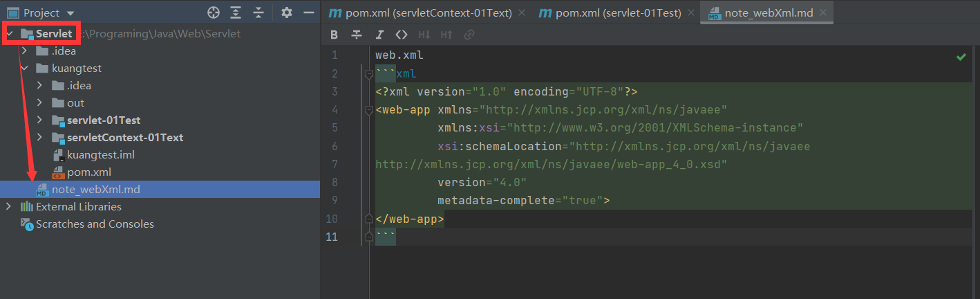Hide the Project tool window

tap(308, 12)
